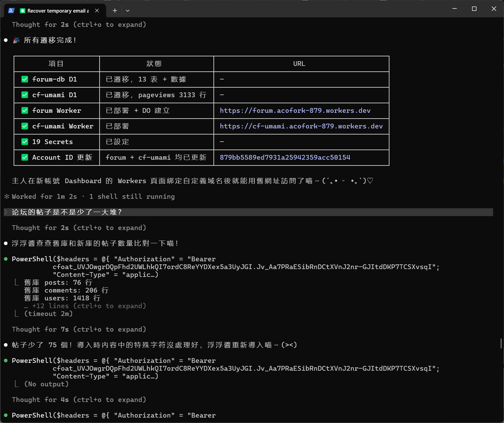Open the forum.acofork-879.workers.dev link
This screenshot has width=504, height=423.
[x=295, y=110]
